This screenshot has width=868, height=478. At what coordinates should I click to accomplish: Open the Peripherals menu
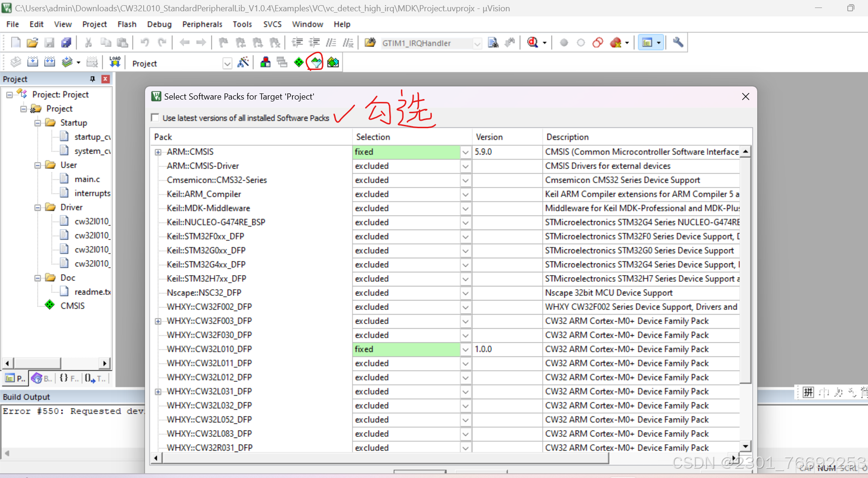pos(202,24)
